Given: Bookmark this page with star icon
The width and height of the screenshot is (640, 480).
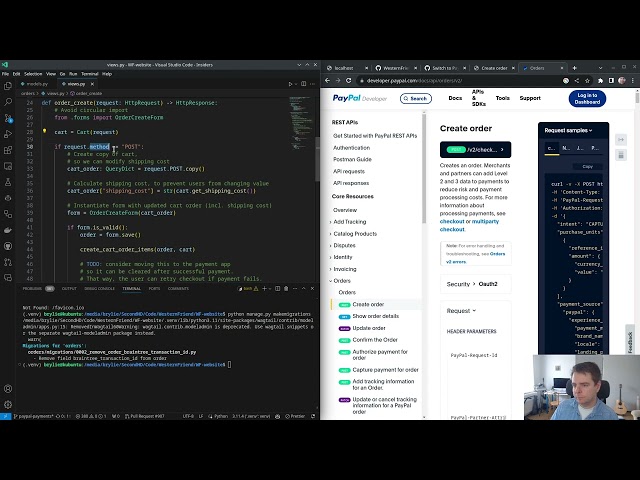Looking at the screenshot, I should (x=587, y=81).
